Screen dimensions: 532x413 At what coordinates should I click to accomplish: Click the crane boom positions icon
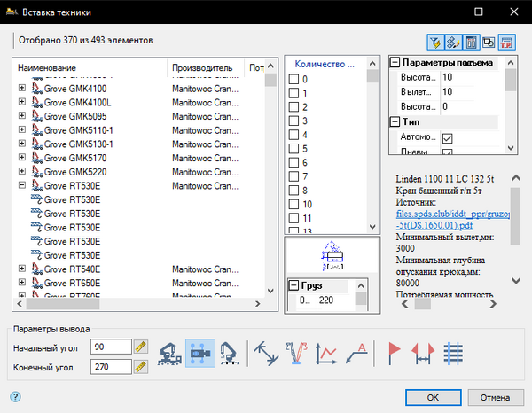(x=296, y=354)
